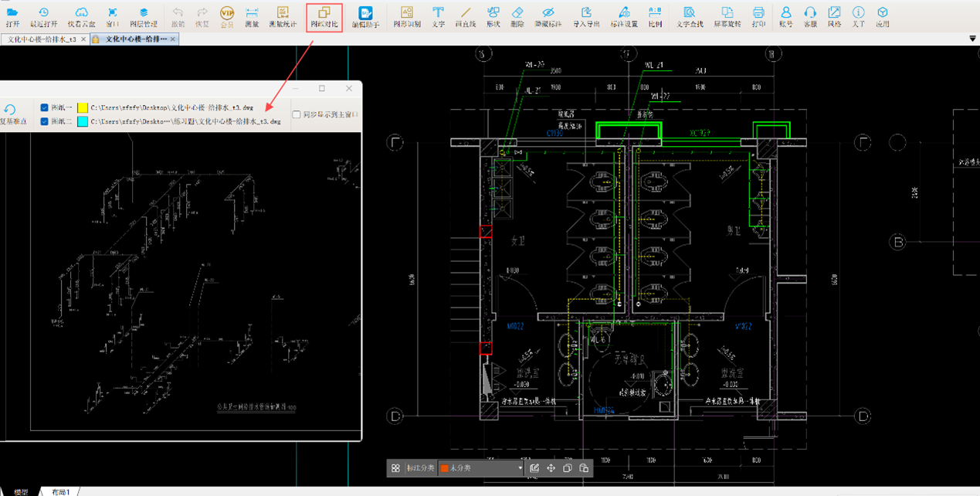Viewport: 980px width, 496px height.
Task: Open 文字查找 text search
Action: point(689,16)
